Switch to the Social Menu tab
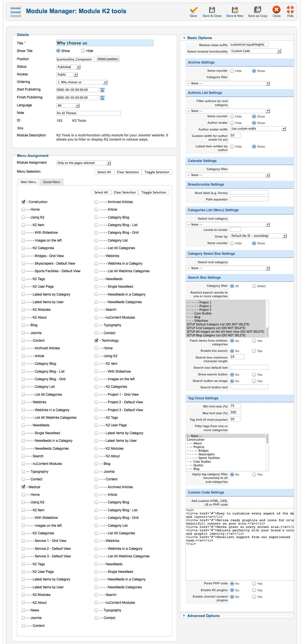 click(x=52, y=182)
